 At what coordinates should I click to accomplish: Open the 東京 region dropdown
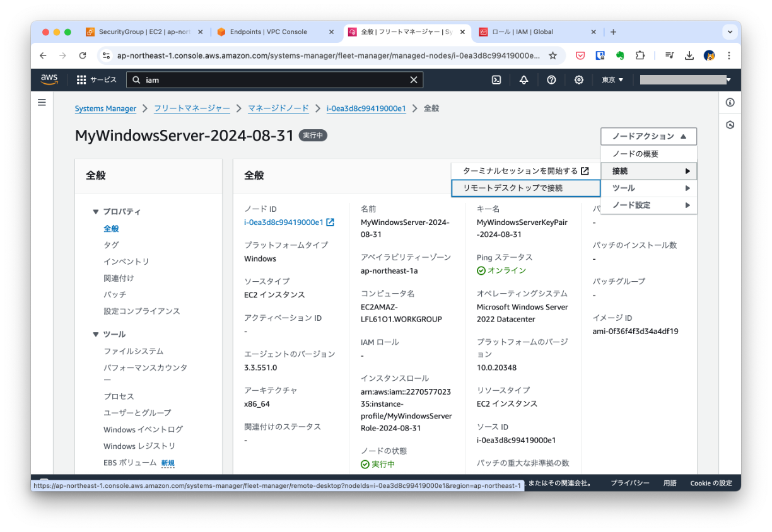(612, 80)
